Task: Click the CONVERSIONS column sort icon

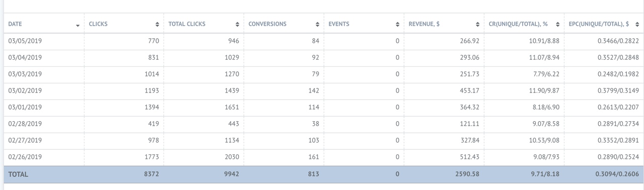Action: point(317,24)
